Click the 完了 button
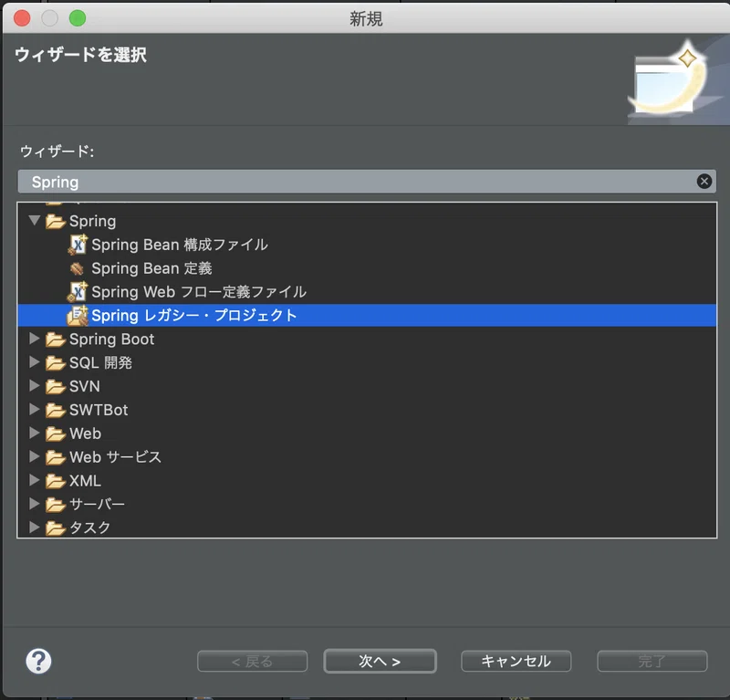The height and width of the screenshot is (700, 730). (652, 661)
